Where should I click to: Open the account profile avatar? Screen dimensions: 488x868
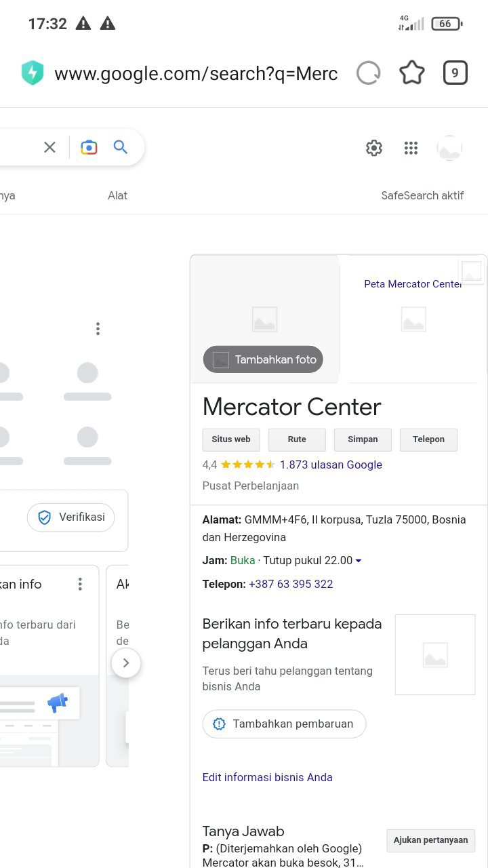click(x=449, y=148)
